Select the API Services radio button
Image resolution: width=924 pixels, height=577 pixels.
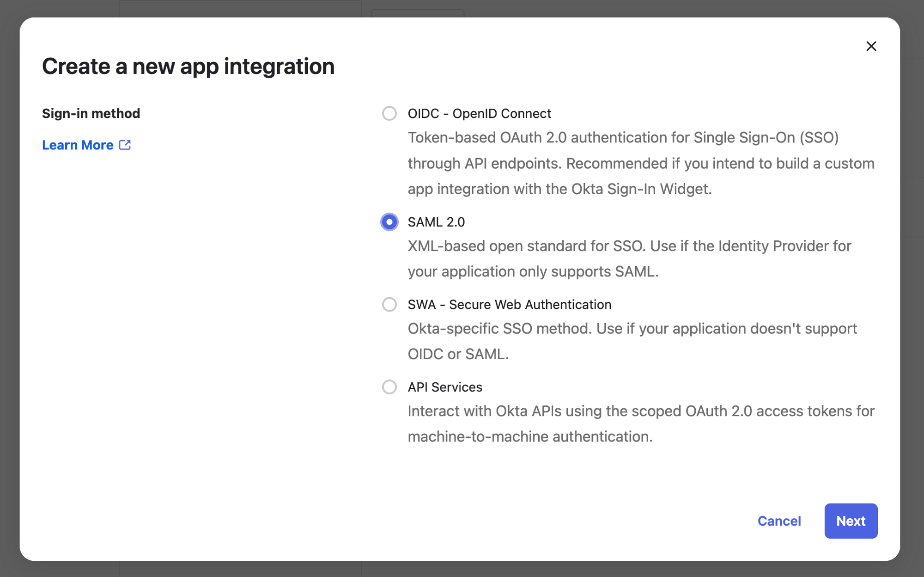coord(389,387)
